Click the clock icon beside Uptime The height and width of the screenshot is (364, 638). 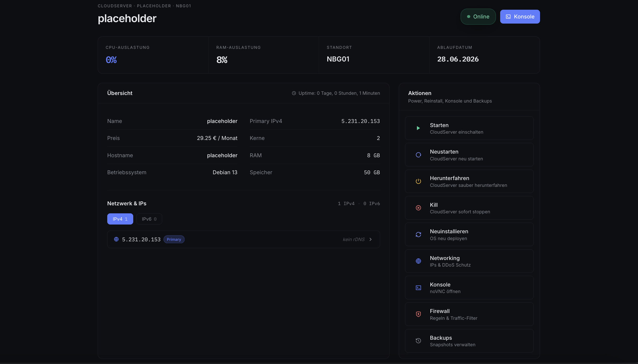[294, 93]
